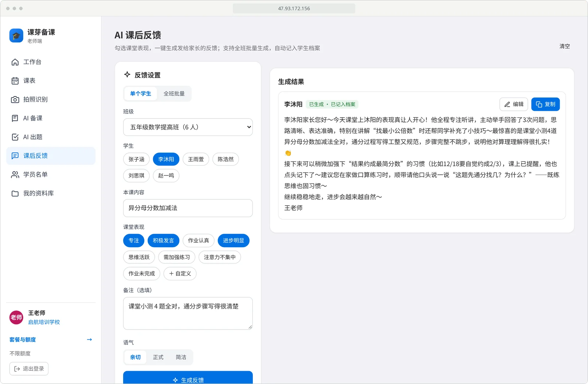The width and height of the screenshot is (588, 384).
Task: Deselect student 李沐阳 chip
Action: point(166,159)
